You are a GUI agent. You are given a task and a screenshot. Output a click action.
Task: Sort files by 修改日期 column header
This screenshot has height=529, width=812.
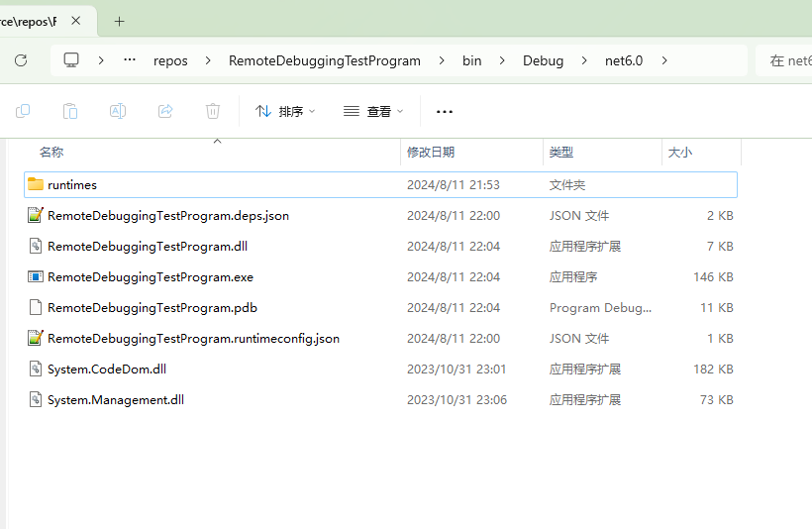coord(431,152)
